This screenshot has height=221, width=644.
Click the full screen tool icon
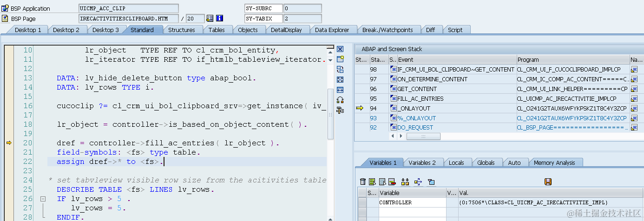click(340, 79)
